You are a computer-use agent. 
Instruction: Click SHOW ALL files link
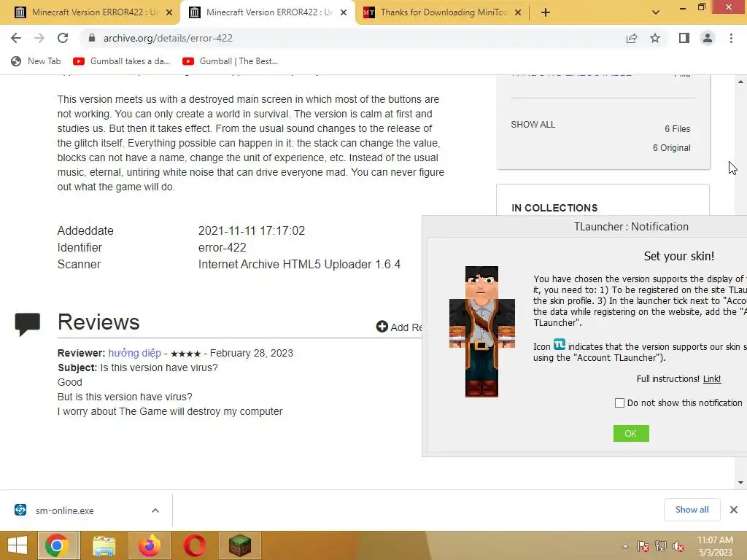click(533, 124)
